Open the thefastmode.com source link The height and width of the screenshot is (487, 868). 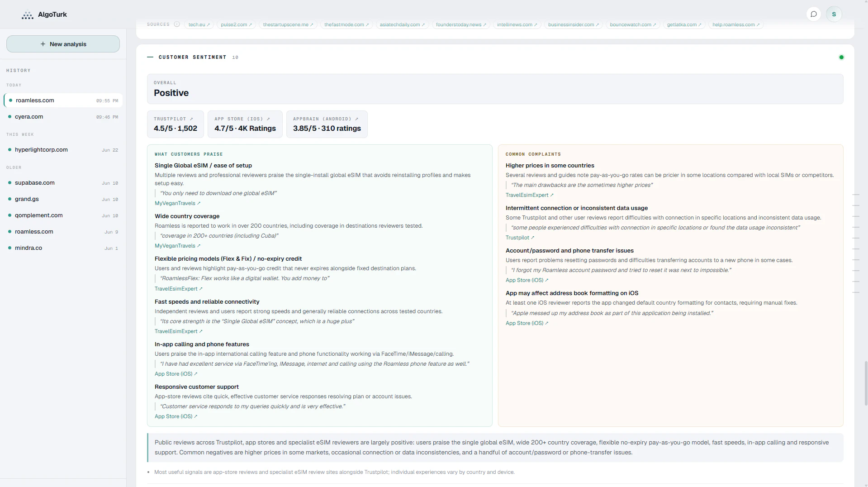click(x=346, y=24)
